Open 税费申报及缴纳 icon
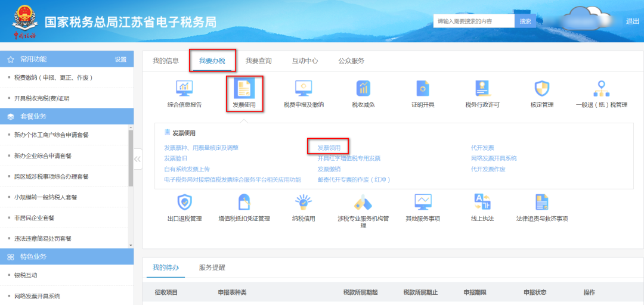 coord(304,88)
